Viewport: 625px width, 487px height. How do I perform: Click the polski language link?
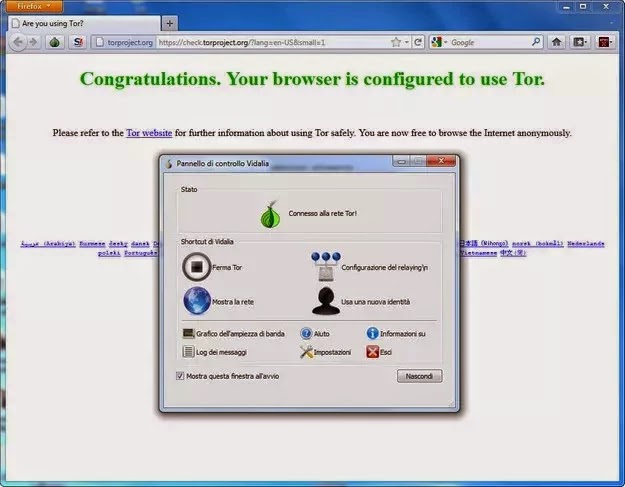tap(109, 253)
